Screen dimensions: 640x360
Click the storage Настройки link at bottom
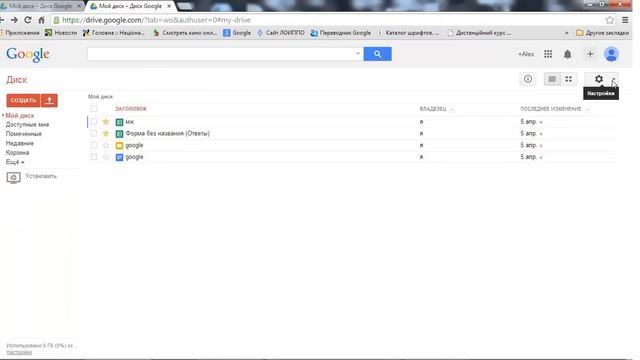[x=19, y=352]
